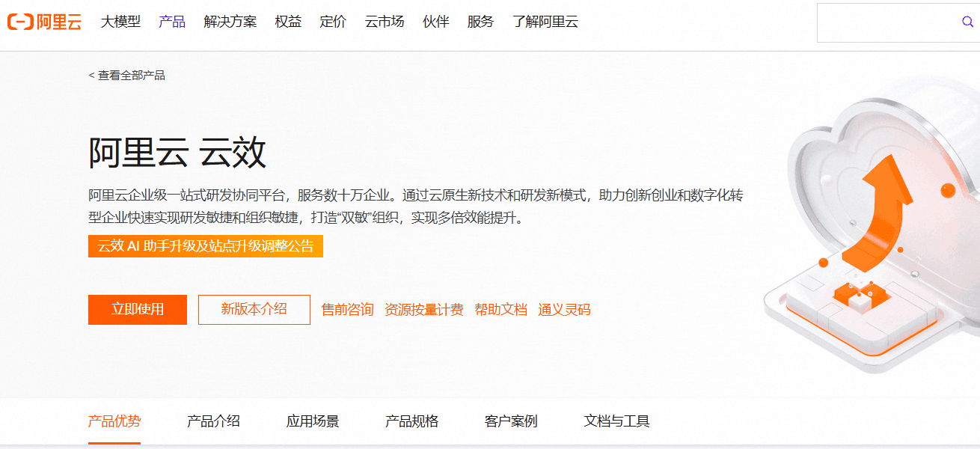Screen dimensions: 980x449
Task: Switch to the 应用场景 tab
Action: click(x=313, y=421)
